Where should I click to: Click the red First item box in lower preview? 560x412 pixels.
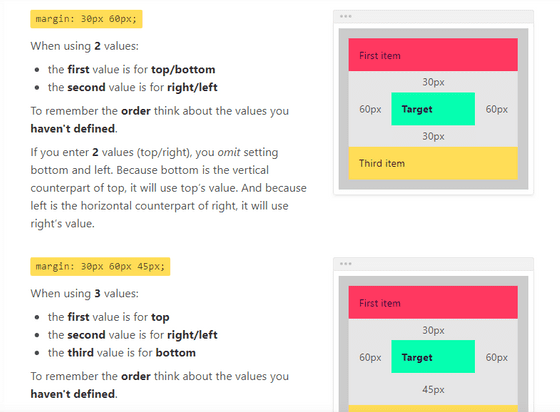tap(433, 302)
